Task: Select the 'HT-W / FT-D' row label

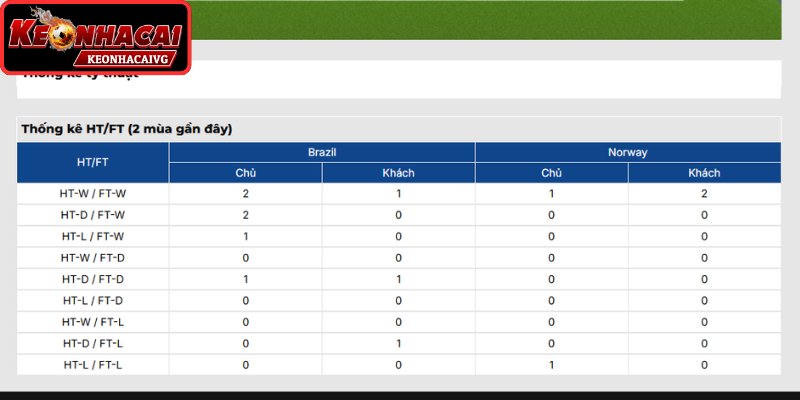Action: pyautogui.click(x=93, y=258)
